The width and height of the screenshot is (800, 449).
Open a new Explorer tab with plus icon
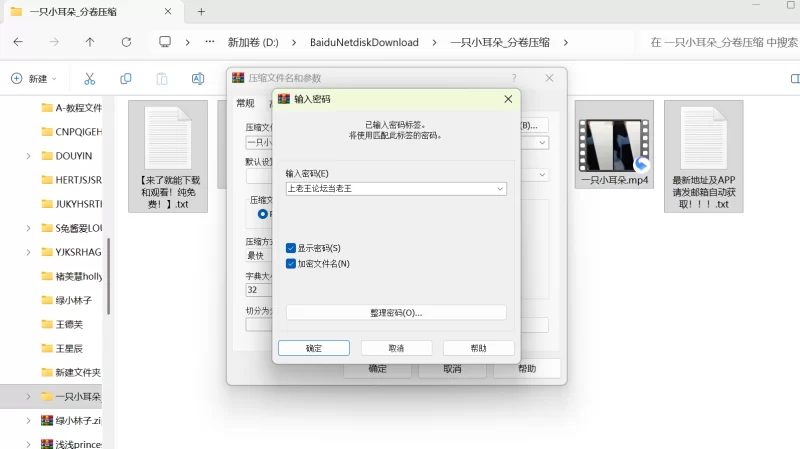pos(201,12)
